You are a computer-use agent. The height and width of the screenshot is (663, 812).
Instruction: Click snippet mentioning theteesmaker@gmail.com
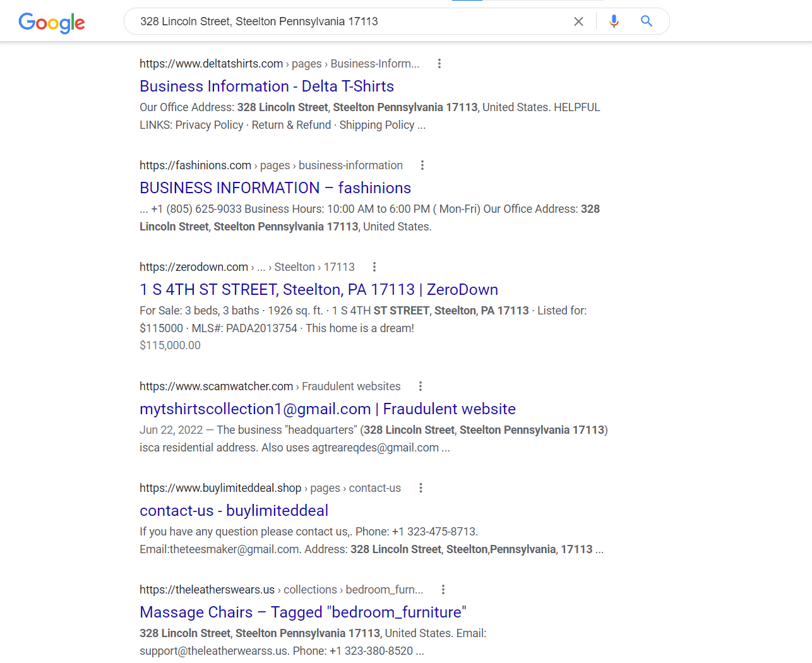[x=371, y=541]
